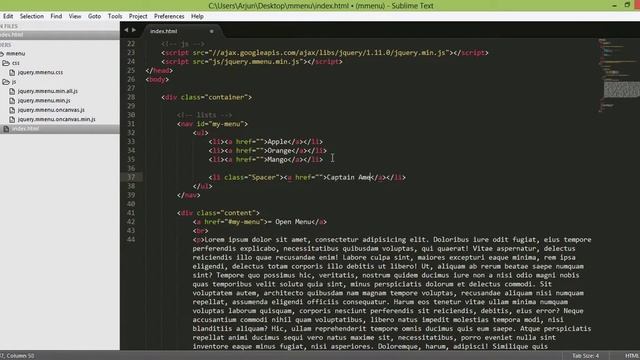This screenshot has width=640, height=360.
Task: Open the Edit menu
Action: (x=8, y=16)
